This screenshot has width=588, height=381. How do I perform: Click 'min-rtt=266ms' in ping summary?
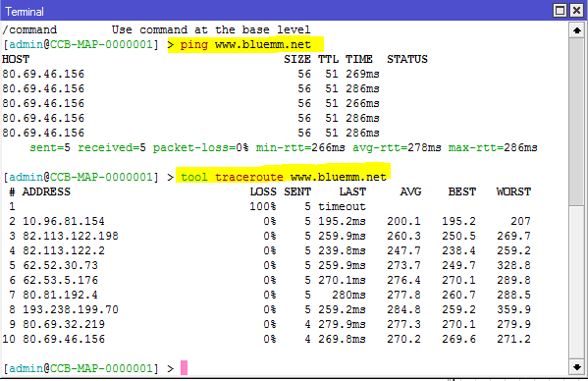(300, 147)
